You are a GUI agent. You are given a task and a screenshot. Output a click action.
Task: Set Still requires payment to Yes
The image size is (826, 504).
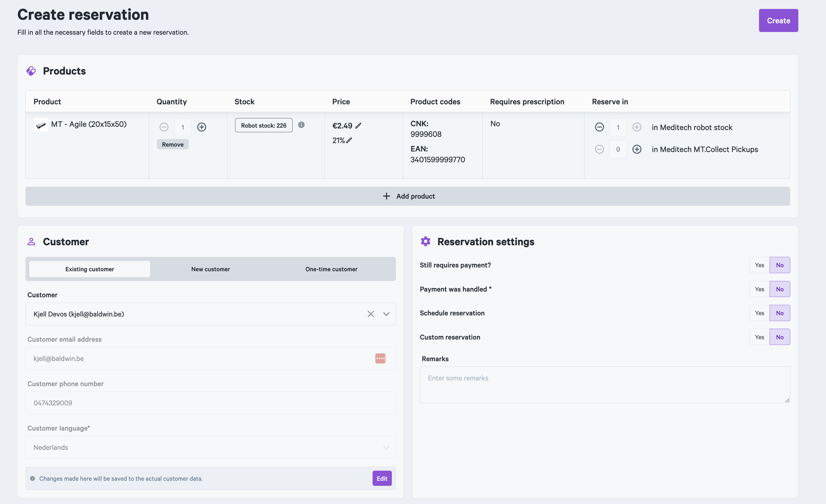pyautogui.click(x=760, y=265)
